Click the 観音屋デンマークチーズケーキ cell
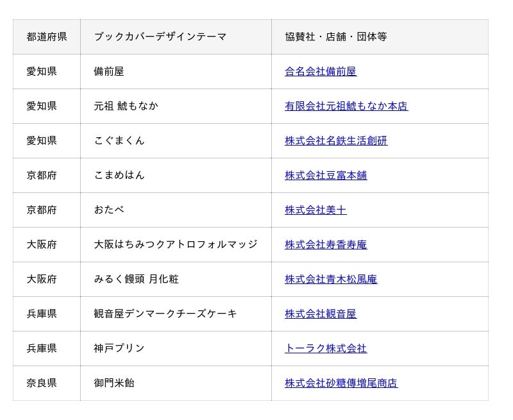Image resolution: width=513 pixels, height=420 pixels. point(176,314)
